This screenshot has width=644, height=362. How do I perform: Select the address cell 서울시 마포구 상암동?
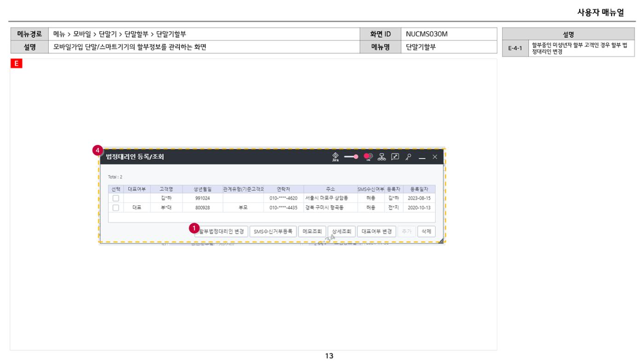coord(330,198)
